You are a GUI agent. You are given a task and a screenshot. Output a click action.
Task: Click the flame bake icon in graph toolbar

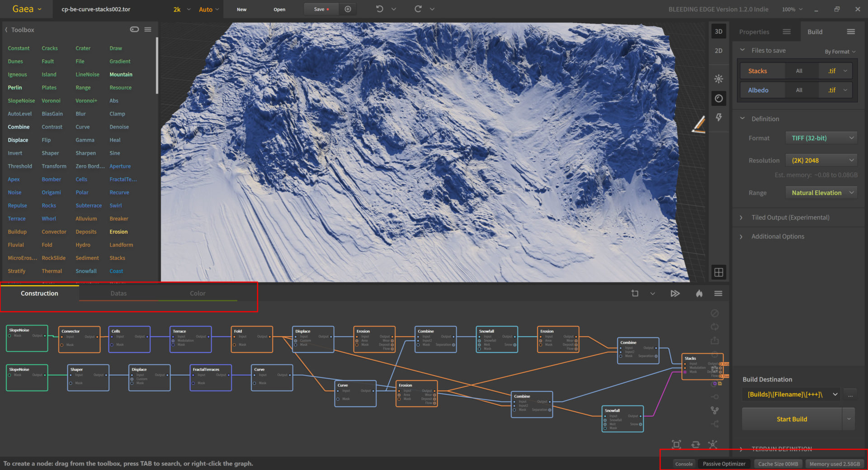(x=699, y=294)
